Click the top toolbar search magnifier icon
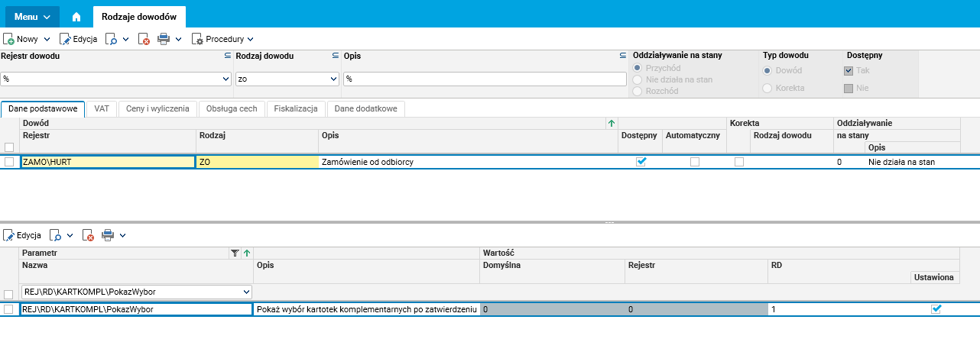 pyautogui.click(x=111, y=39)
